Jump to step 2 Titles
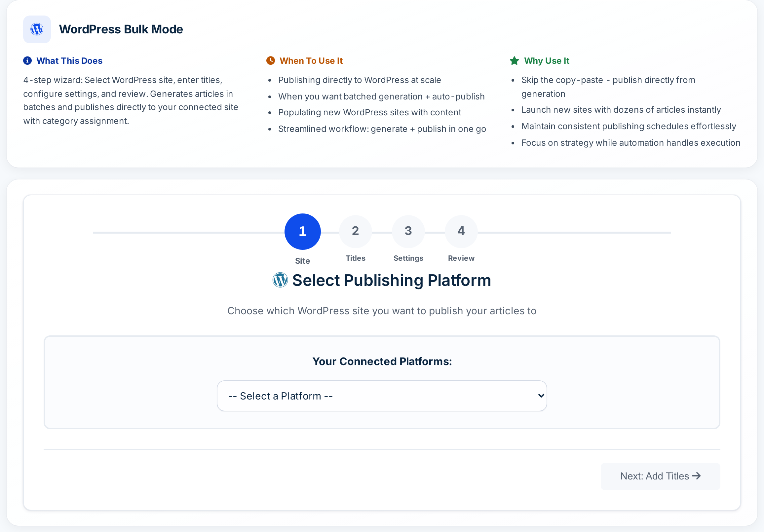Viewport: 764px width, 532px height. [x=355, y=232]
